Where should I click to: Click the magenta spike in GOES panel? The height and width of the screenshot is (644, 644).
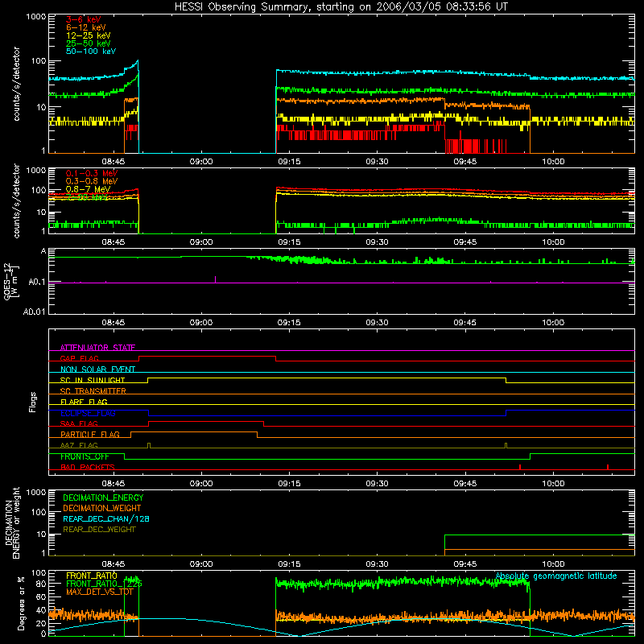pyautogui.click(x=216, y=279)
